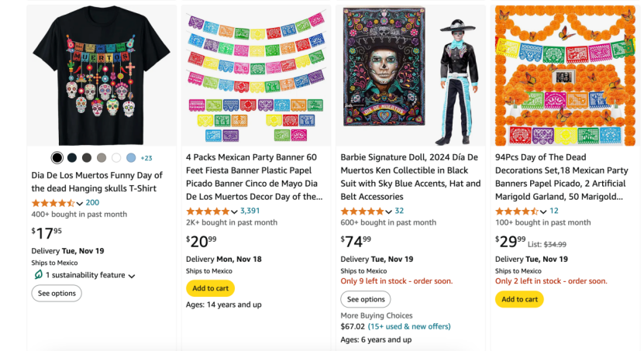Open the Barbie Ken doll product image
Screen dimensions: 644x351
pyautogui.click(x=411, y=75)
